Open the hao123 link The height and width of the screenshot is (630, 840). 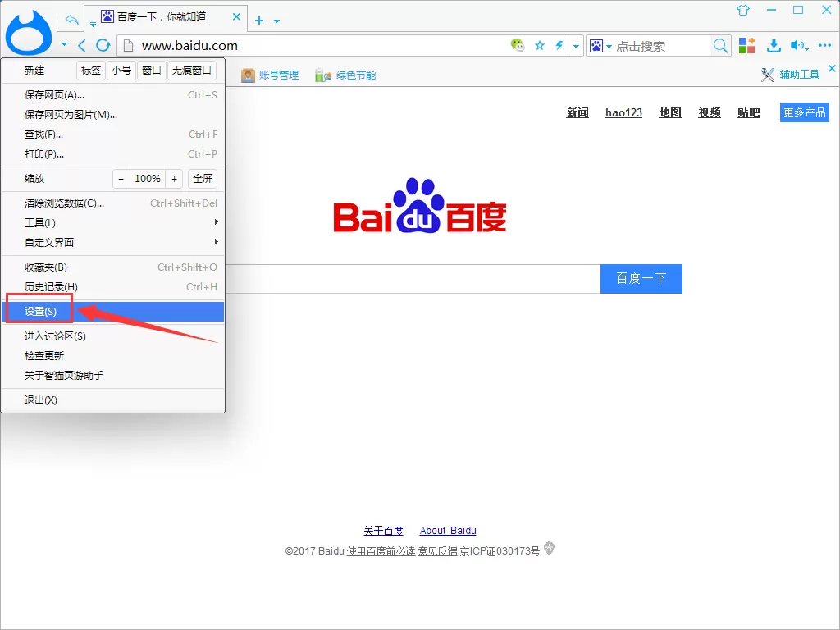point(623,113)
